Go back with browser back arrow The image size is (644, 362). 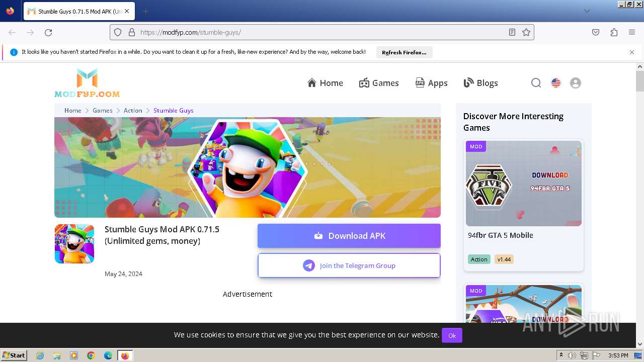click(x=12, y=32)
